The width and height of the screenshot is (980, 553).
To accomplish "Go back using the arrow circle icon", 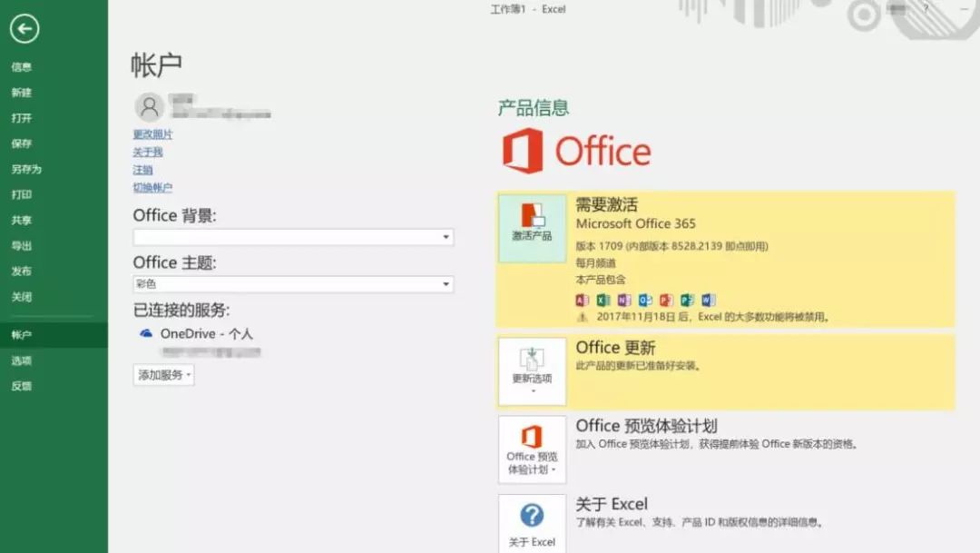I will click(x=24, y=28).
